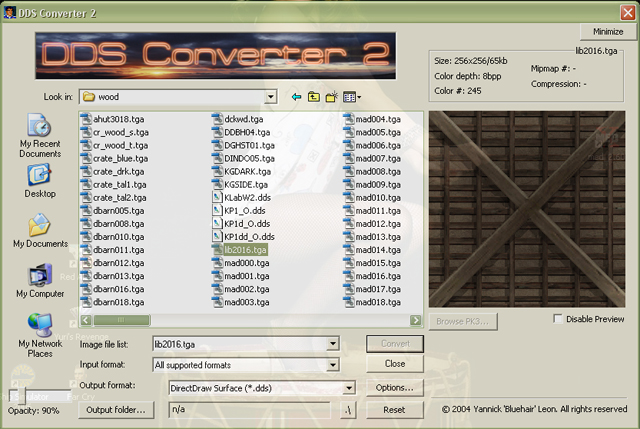This screenshot has height=429, width=640.
Task: Click the Reset button
Action: [395, 410]
